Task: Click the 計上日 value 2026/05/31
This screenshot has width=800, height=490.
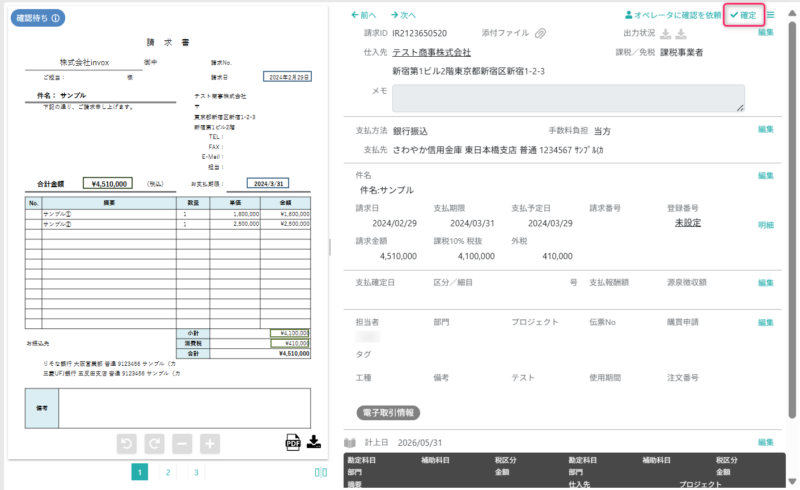Action: point(420,443)
